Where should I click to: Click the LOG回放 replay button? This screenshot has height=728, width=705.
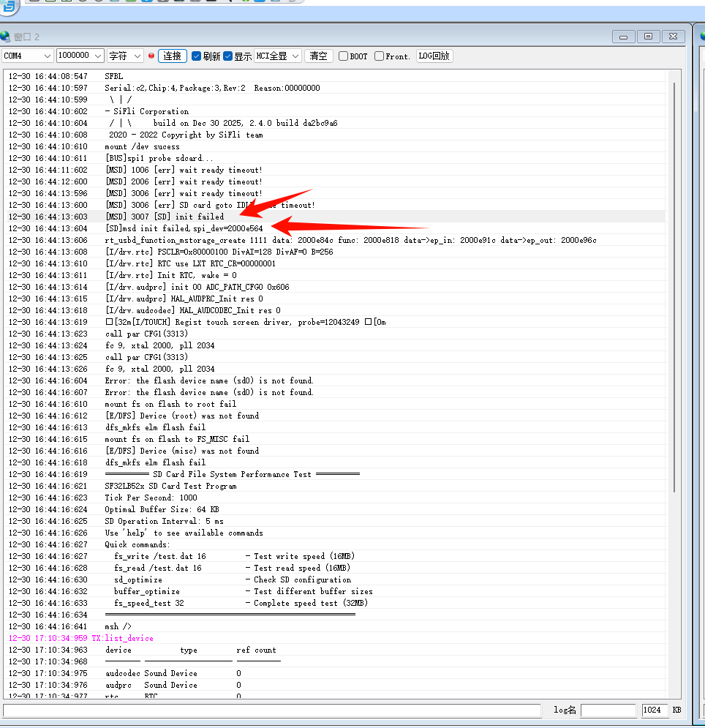point(434,56)
